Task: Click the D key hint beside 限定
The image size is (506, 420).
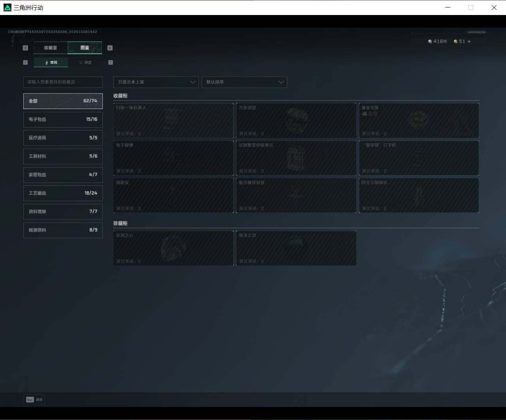Action: 110,62
